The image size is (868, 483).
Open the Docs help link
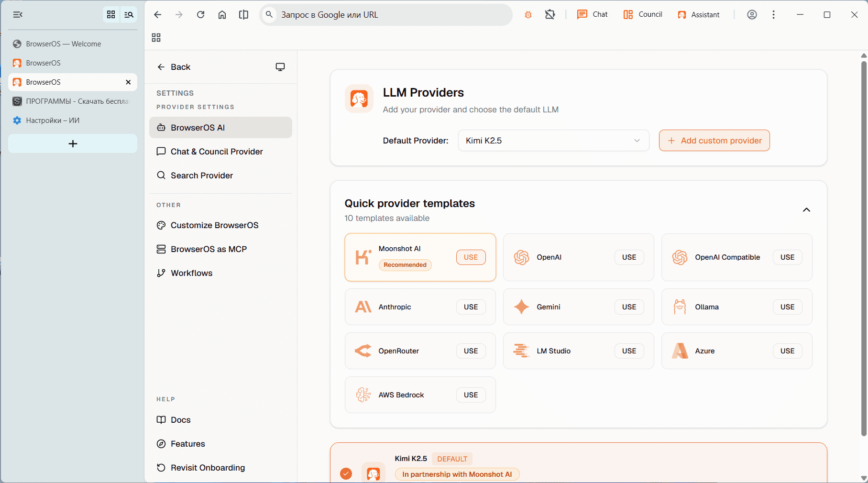pyautogui.click(x=220, y=420)
